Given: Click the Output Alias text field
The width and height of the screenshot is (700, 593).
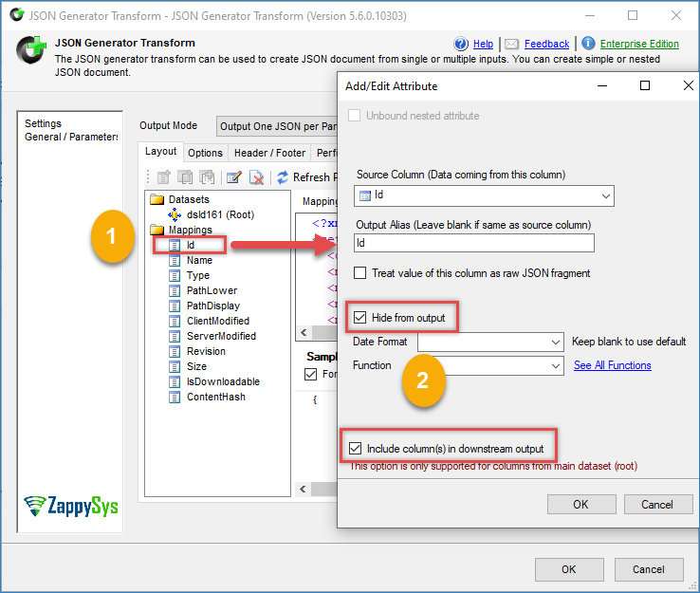Looking at the screenshot, I should click(x=474, y=243).
